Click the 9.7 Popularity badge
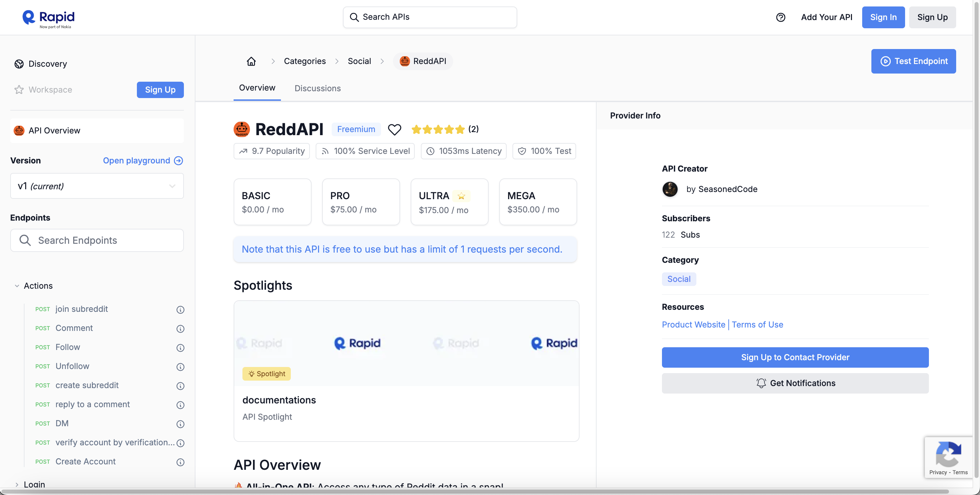This screenshot has width=980, height=495. pyautogui.click(x=272, y=151)
